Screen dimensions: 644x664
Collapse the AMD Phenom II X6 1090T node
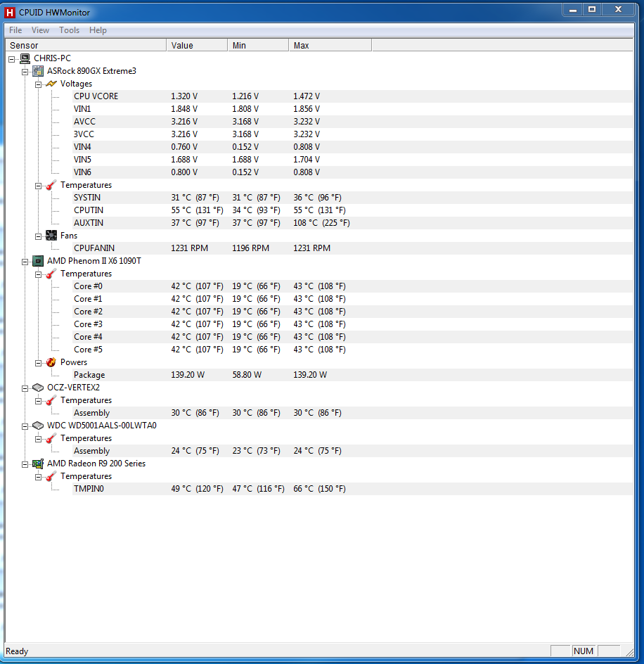pos(25,262)
